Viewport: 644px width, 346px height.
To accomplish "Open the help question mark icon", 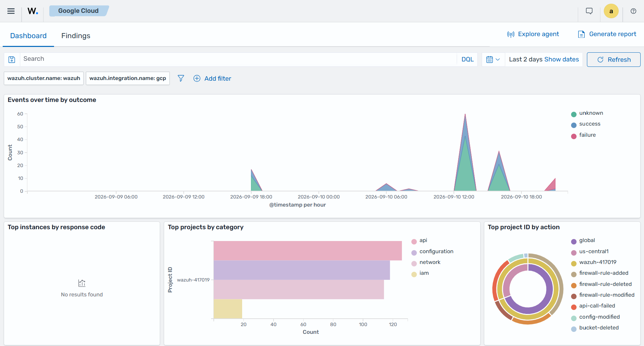I will (634, 11).
